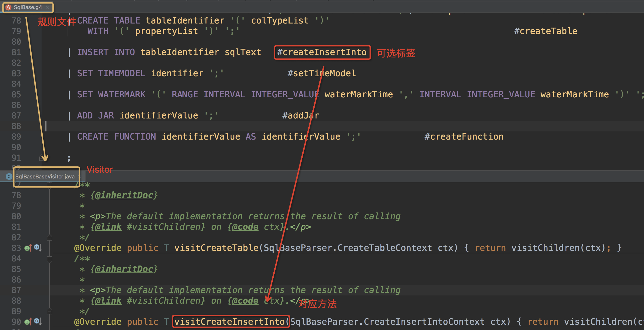Click the ANTLR file icon on SqlBase.g4 tab

click(9, 7)
